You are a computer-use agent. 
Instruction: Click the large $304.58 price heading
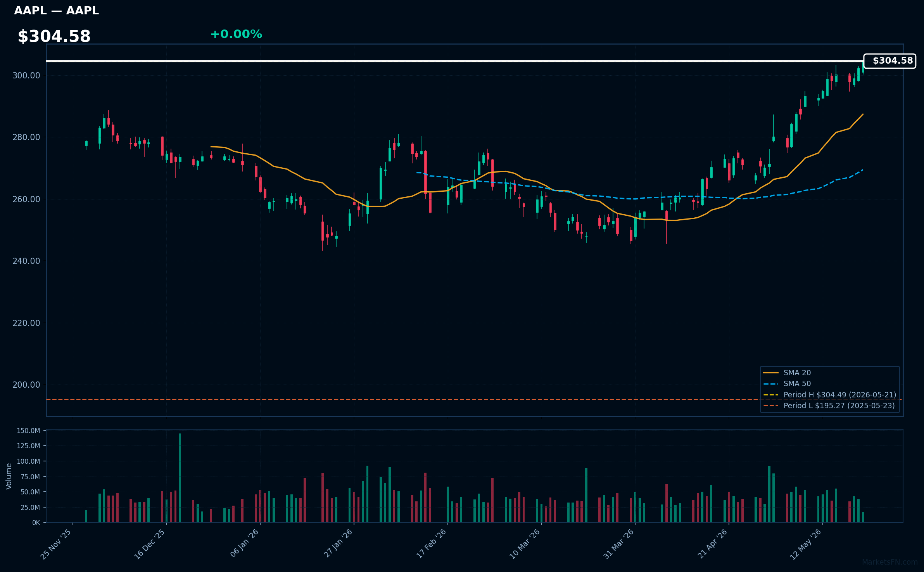(x=54, y=36)
